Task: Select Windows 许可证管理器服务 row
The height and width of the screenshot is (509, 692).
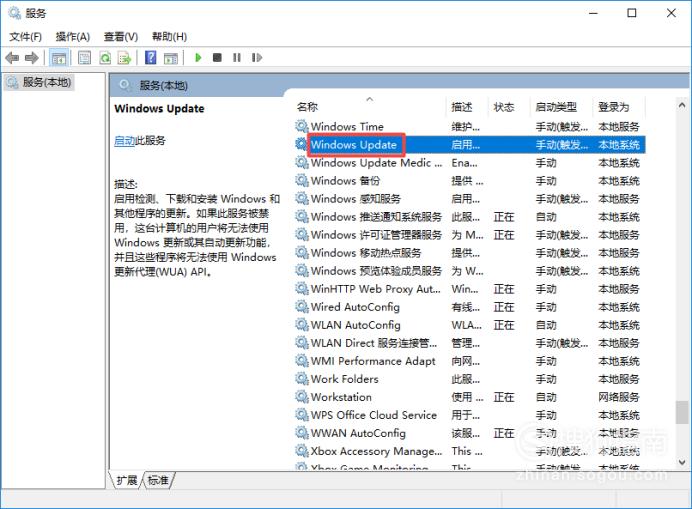Action: point(469,235)
